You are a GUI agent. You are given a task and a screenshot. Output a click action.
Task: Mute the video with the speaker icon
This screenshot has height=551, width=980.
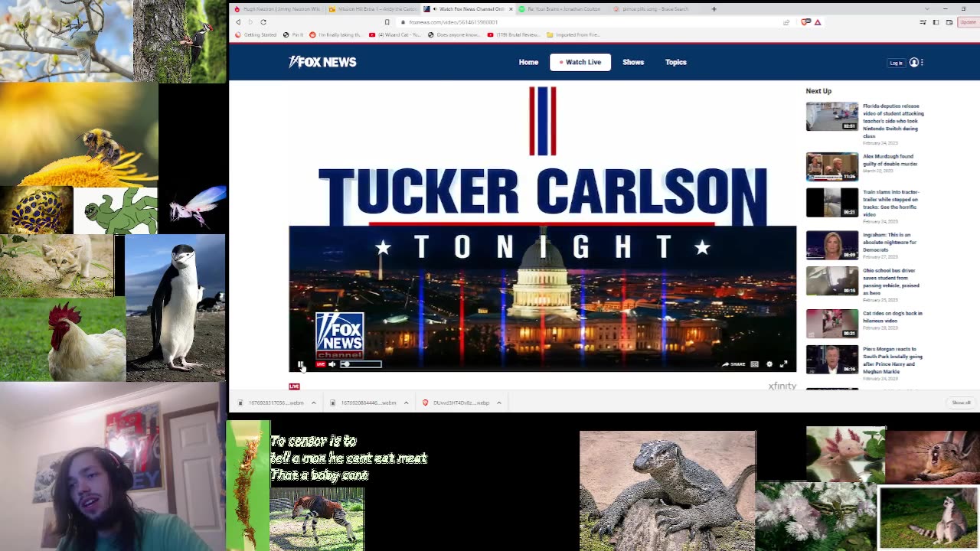point(332,364)
